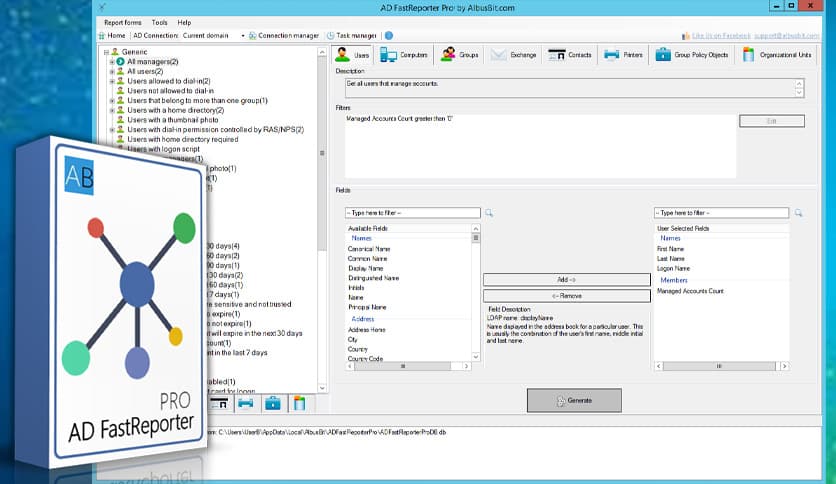Click the Available Fields filter text box

click(x=412, y=213)
